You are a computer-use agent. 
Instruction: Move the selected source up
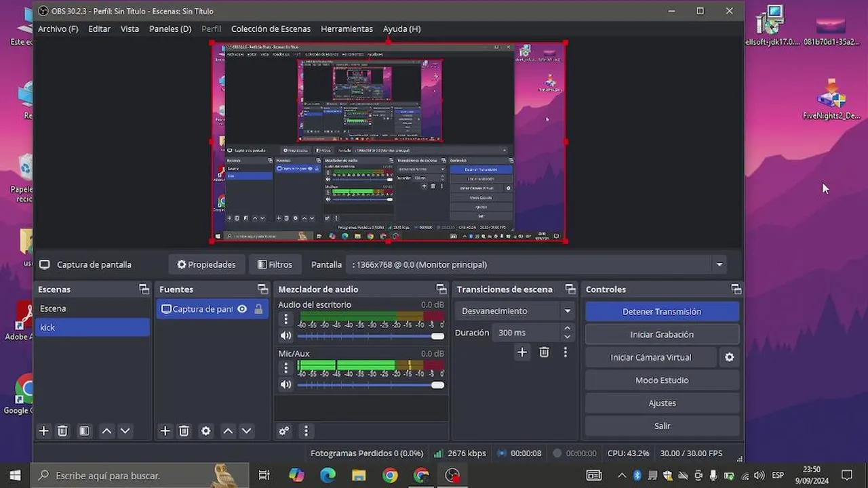228,431
